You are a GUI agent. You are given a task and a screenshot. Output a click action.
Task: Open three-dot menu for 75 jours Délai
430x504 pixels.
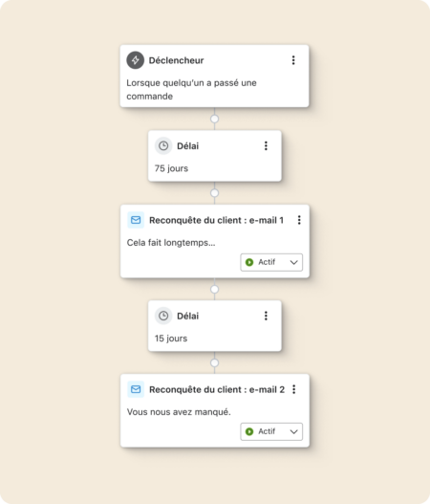[x=266, y=146]
